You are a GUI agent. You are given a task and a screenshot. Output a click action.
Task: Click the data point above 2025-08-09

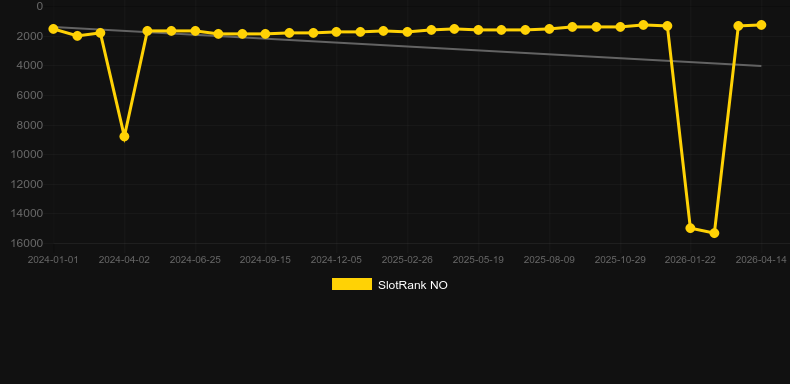549,29
